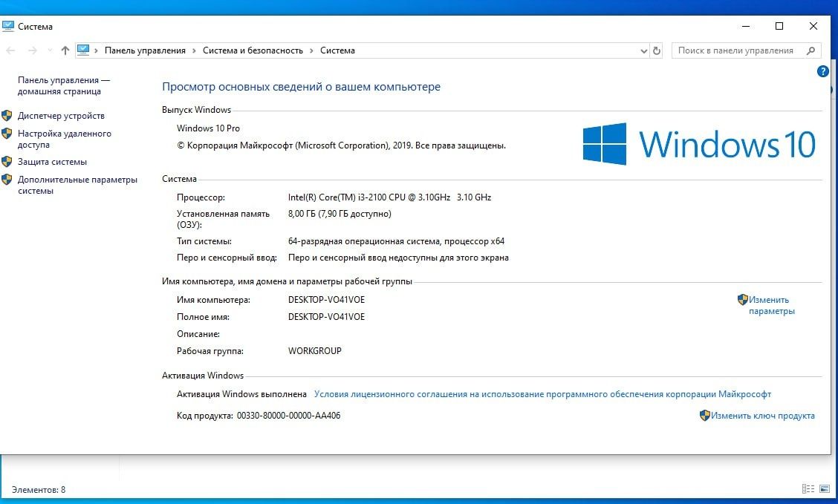Select 'Система' breadcrumb in address bar
This screenshot has width=838, height=504.
pyautogui.click(x=337, y=50)
